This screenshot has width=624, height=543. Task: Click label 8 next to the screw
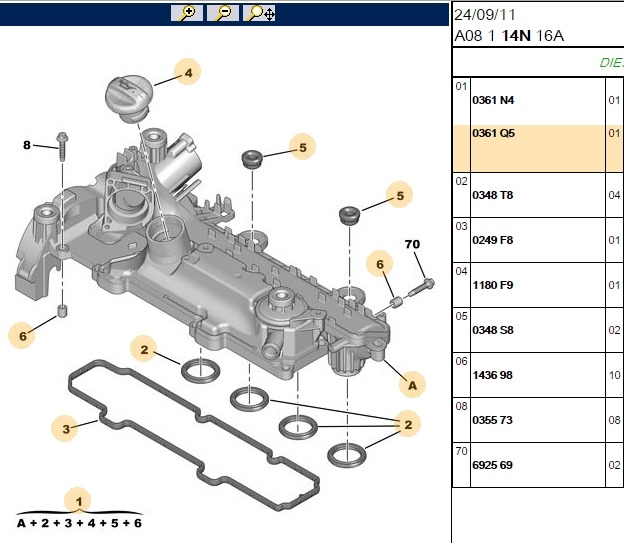tap(27, 145)
